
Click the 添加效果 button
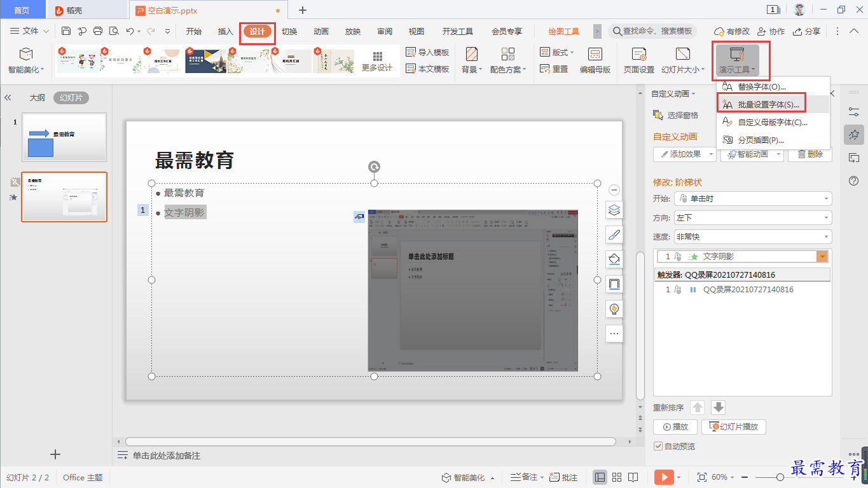tap(685, 154)
